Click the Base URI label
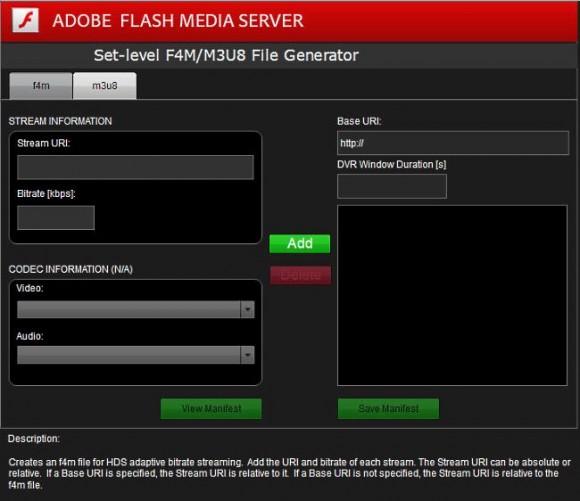Screen dimensions: 580x501 (359, 121)
